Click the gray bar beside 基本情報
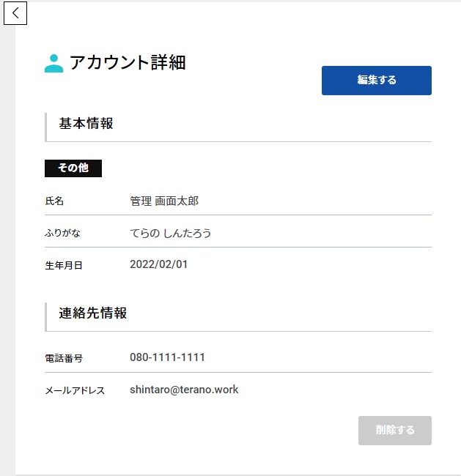The image size is (461, 476). (x=46, y=126)
